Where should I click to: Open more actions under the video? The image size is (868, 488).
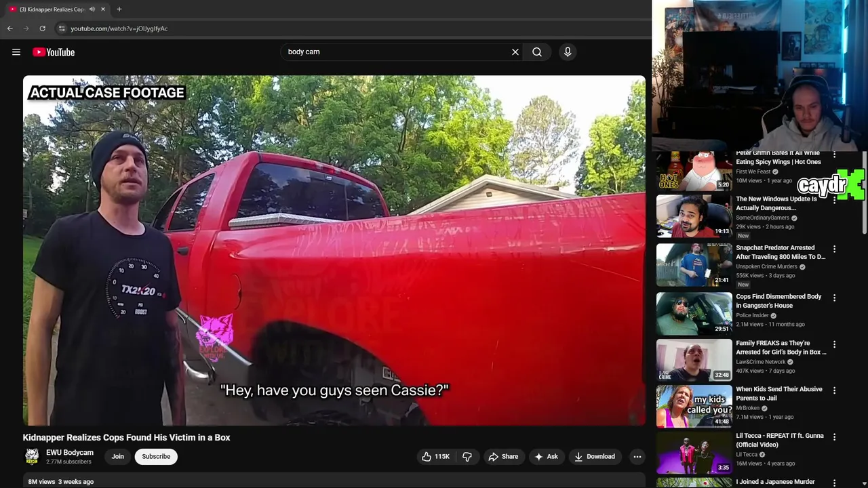click(x=637, y=457)
